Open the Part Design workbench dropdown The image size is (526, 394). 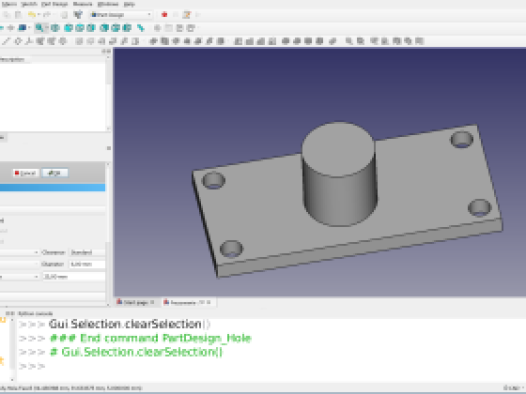pyautogui.click(x=121, y=15)
